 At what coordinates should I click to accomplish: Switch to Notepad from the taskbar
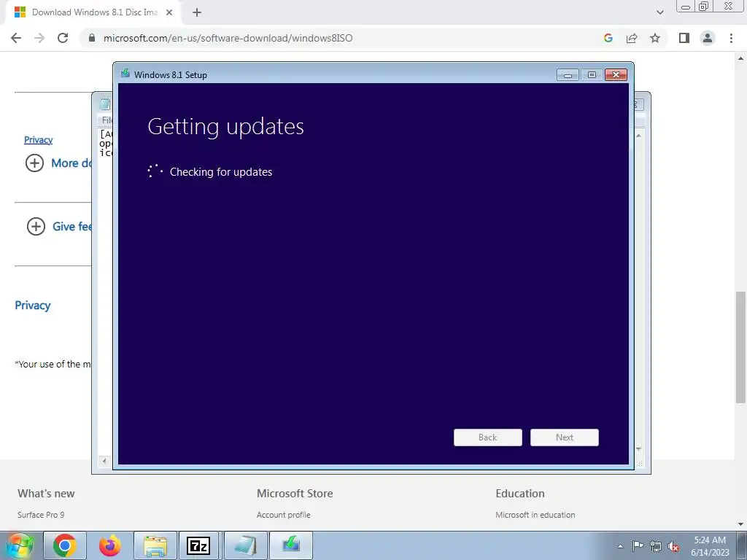click(245, 545)
